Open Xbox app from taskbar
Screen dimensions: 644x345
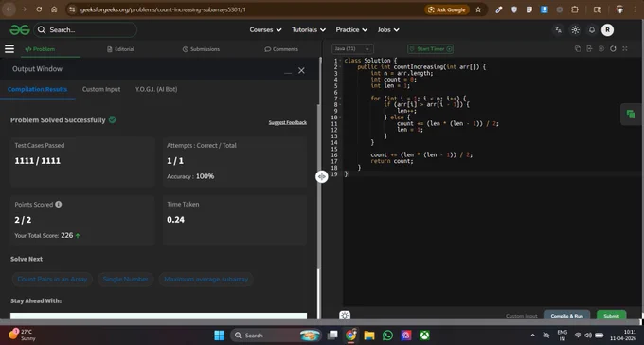424,336
